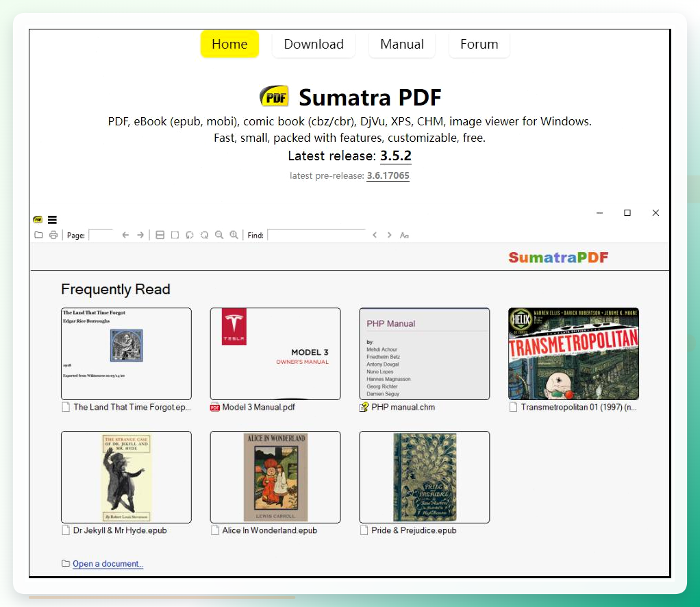This screenshot has height=607, width=700.
Task: Select continuous page layout icon
Action: (160, 235)
